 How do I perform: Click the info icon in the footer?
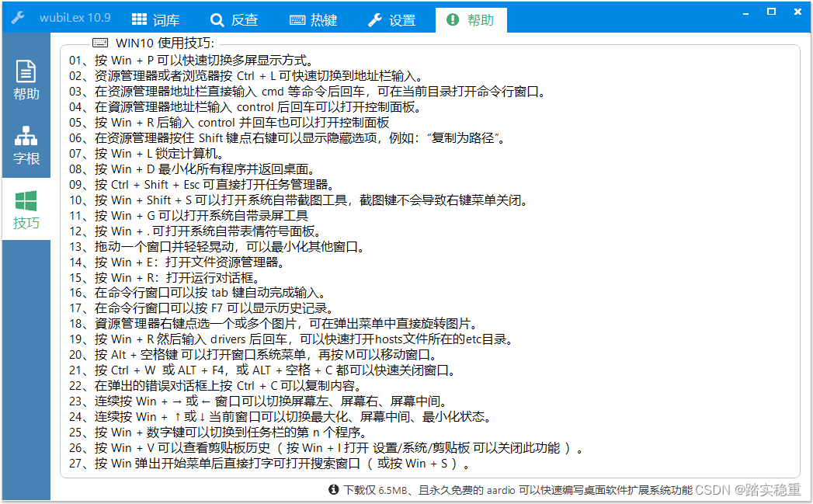[x=333, y=489]
